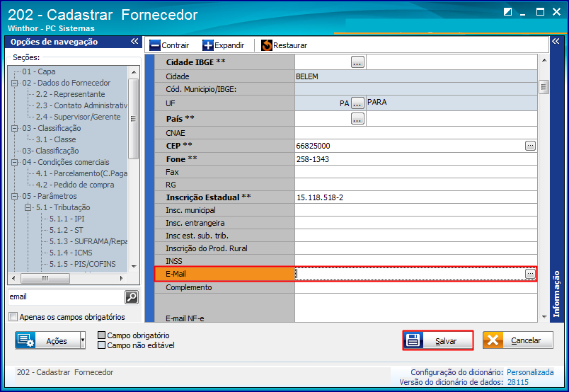The height and width of the screenshot is (392, 569).
Task: Open lookup button for Cidade IBGE
Action: point(357,62)
